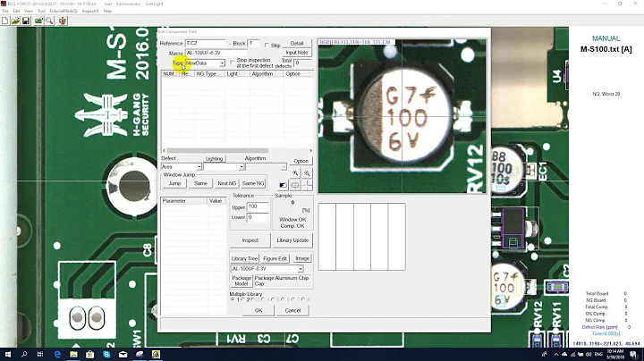The image size is (644, 361).
Task: Click the taskbar search icon
Action: pos(24,355)
